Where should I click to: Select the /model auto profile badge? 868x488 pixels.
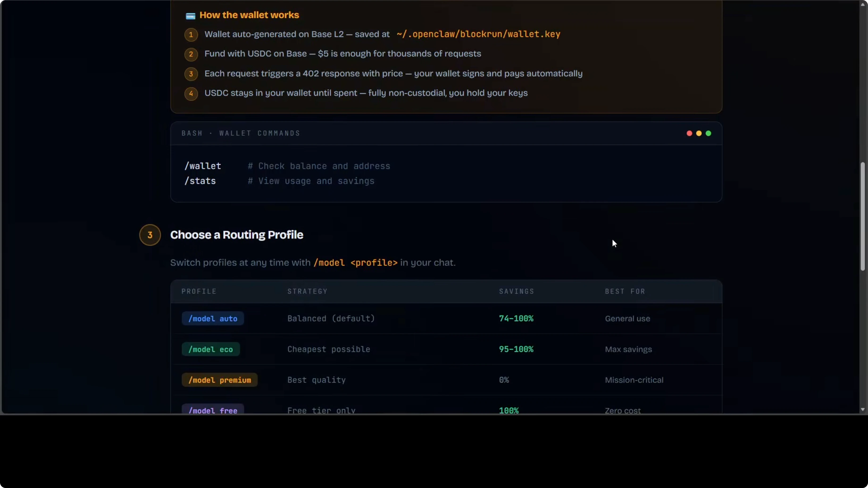pos(212,318)
